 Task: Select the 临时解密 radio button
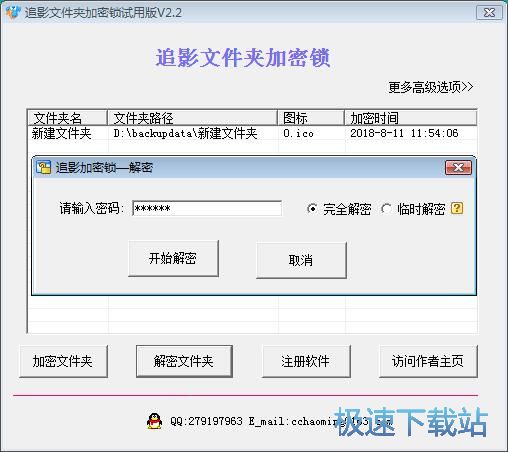pos(386,209)
